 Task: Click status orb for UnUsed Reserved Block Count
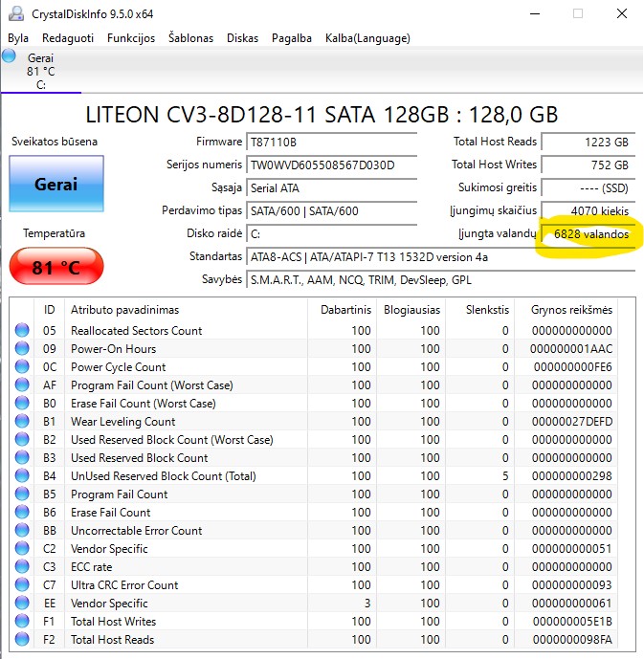pyautogui.click(x=22, y=475)
